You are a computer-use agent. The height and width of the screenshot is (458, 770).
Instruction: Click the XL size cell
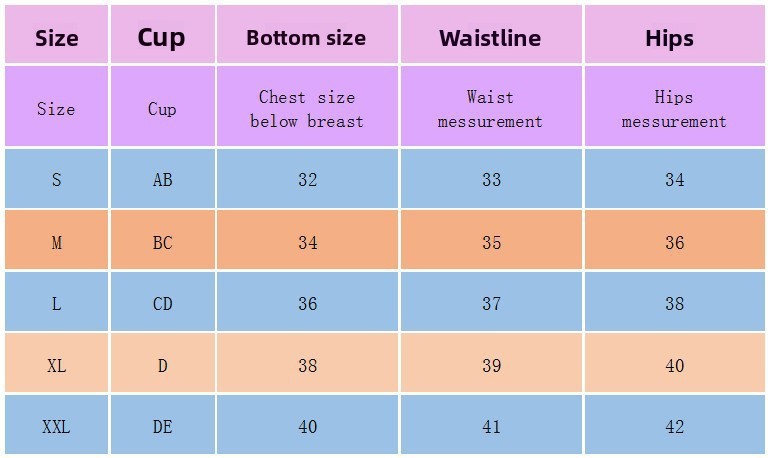(x=56, y=366)
